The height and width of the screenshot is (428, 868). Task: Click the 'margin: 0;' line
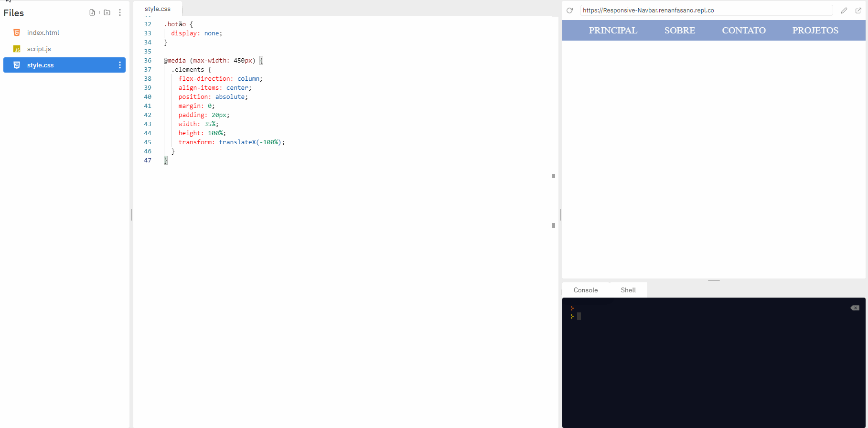(197, 106)
